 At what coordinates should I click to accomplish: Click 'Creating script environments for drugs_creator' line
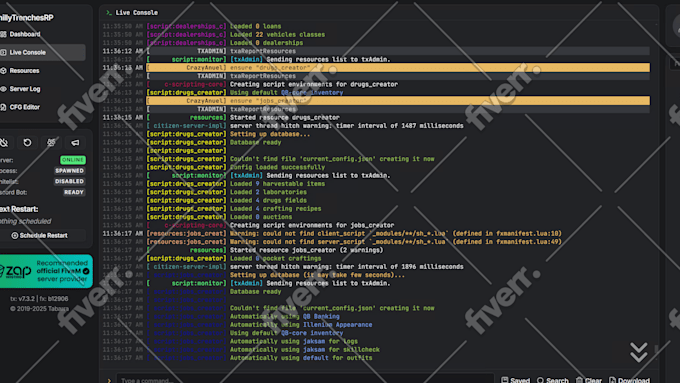[x=314, y=85]
